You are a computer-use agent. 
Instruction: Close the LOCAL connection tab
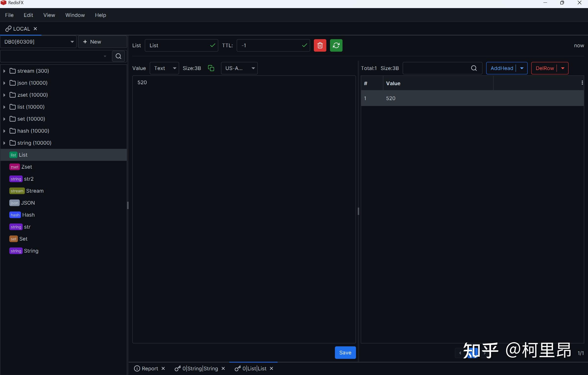pos(35,29)
